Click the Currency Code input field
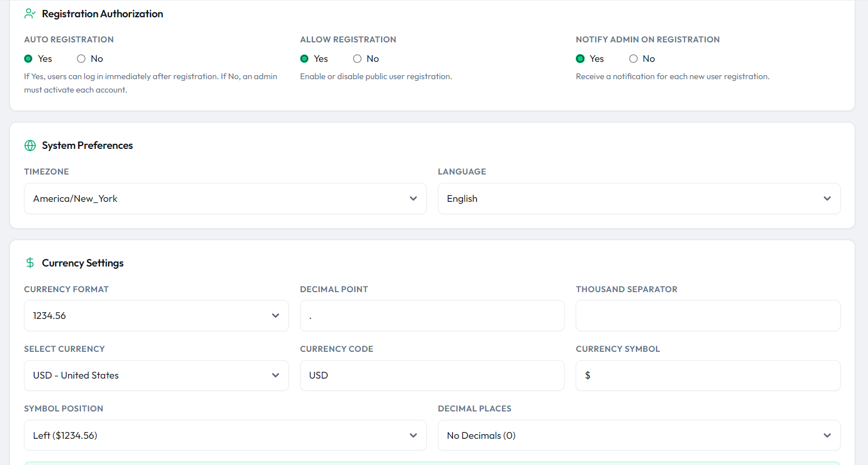 click(x=432, y=375)
